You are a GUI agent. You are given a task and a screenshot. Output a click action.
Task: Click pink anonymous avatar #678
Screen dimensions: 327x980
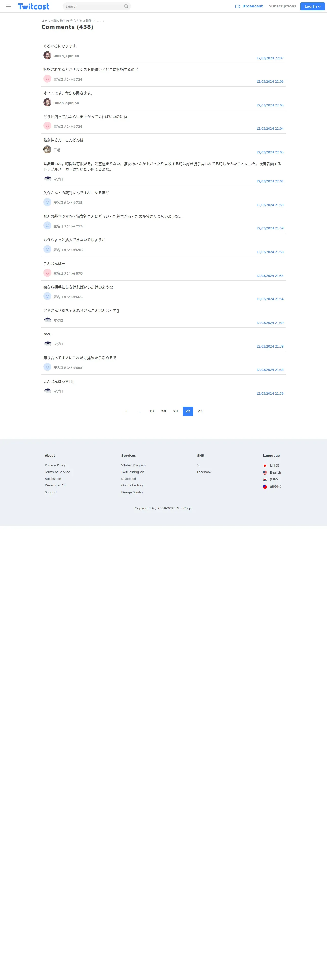[47, 273]
